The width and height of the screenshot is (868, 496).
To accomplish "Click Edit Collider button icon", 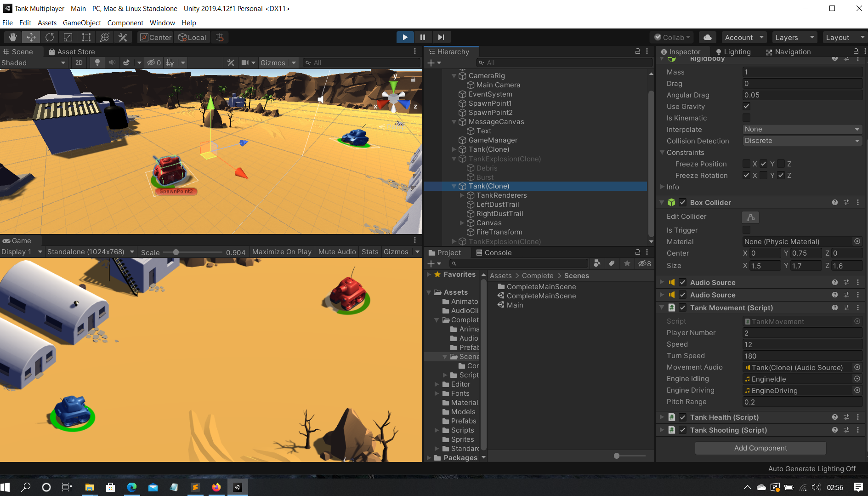I will (750, 217).
